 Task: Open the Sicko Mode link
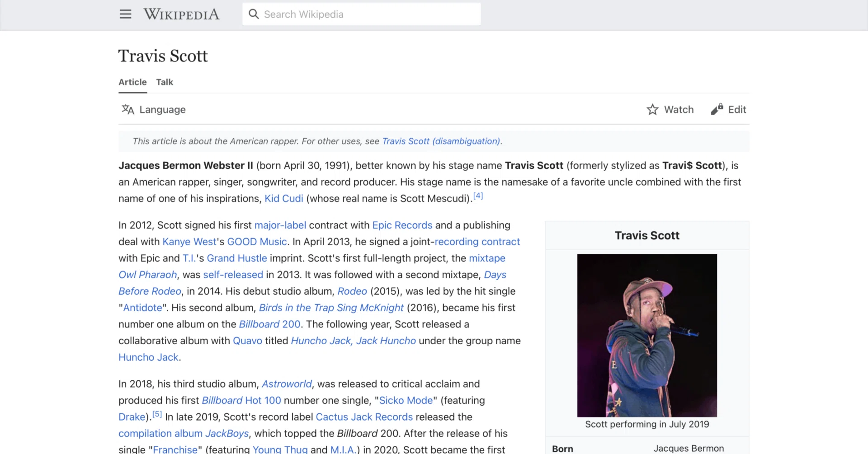coord(406,400)
